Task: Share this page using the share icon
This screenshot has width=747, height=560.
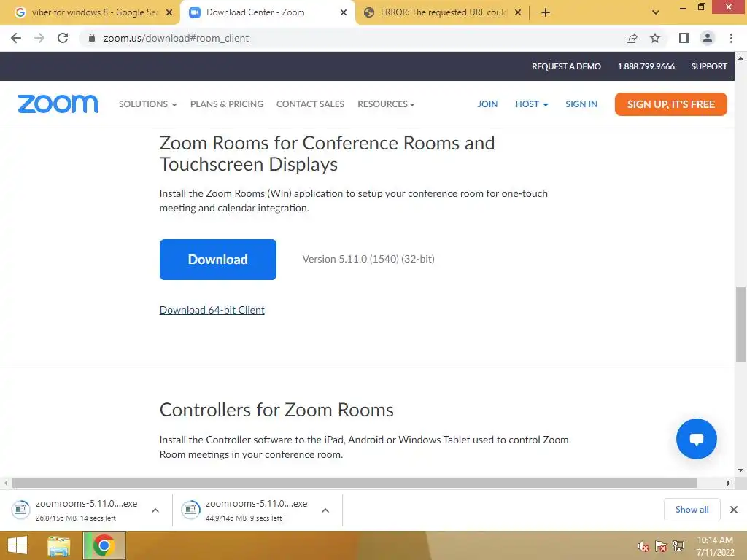Action: click(x=632, y=38)
